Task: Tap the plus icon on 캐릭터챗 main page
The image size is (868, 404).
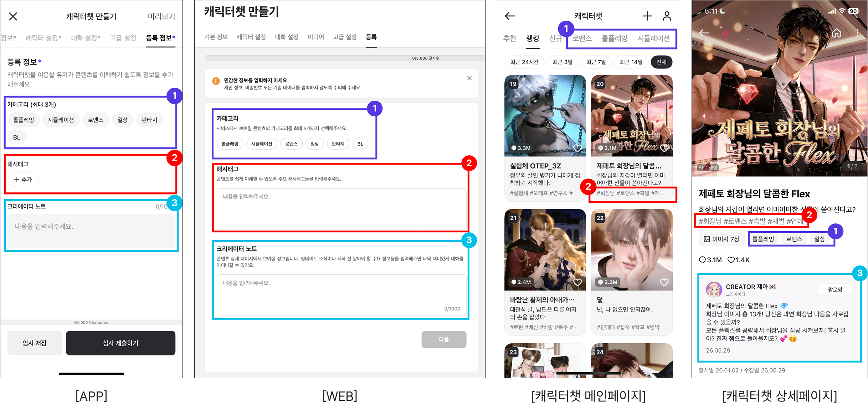Action: tap(647, 16)
